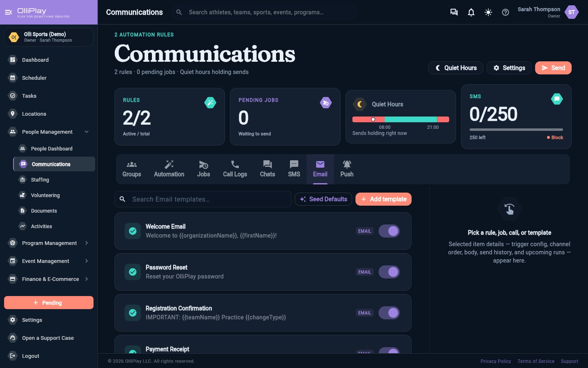Expand the Finance & E-Commerce section

click(x=87, y=279)
